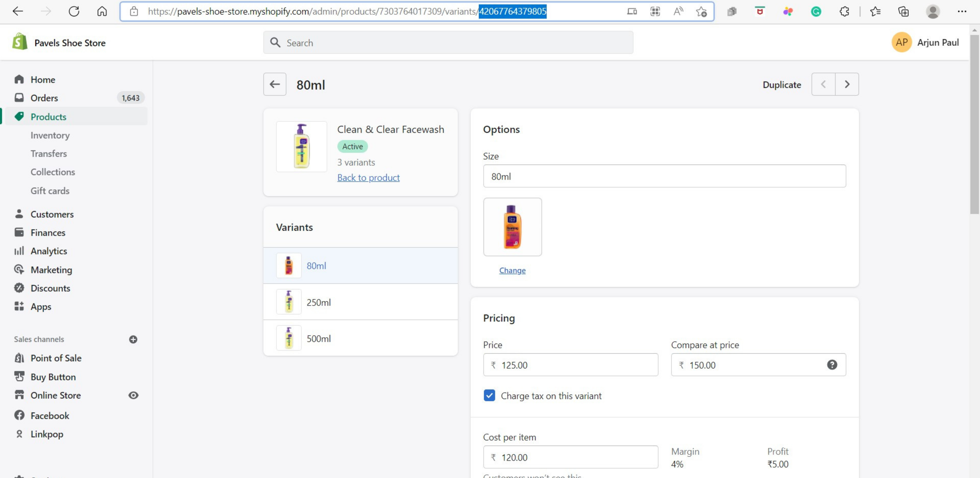Click the browser back arrow
The width and height of the screenshot is (980, 478).
18,11
